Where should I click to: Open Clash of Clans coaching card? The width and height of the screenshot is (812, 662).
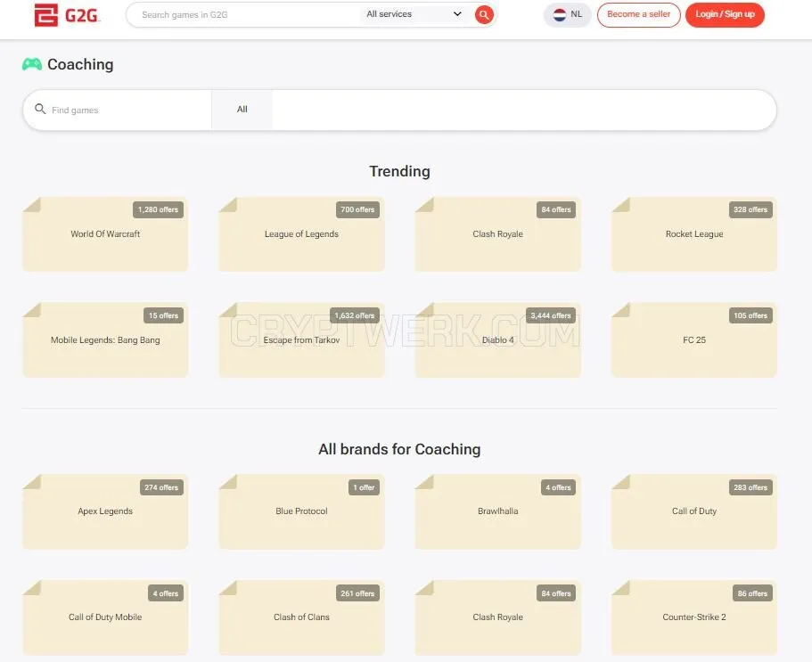301,617
